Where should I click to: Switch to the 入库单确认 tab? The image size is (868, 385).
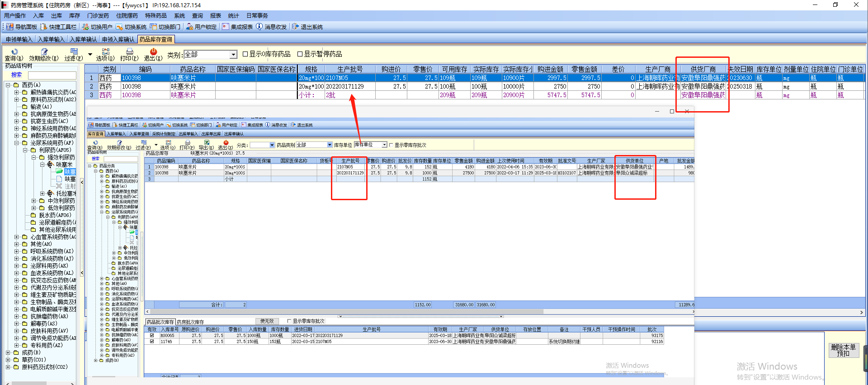click(83, 40)
